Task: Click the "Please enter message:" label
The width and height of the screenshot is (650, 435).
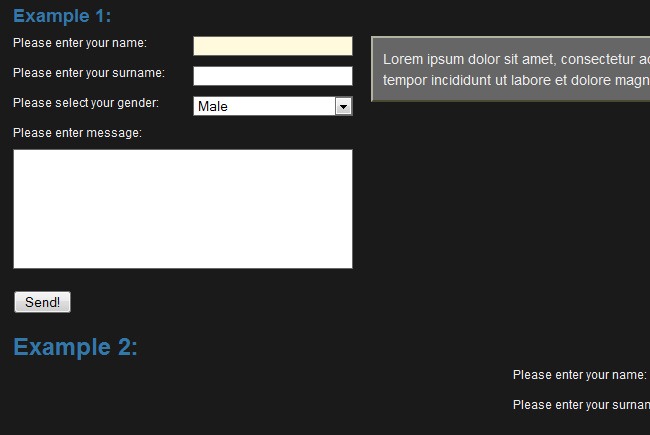Action: pyautogui.click(x=77, y=133)
